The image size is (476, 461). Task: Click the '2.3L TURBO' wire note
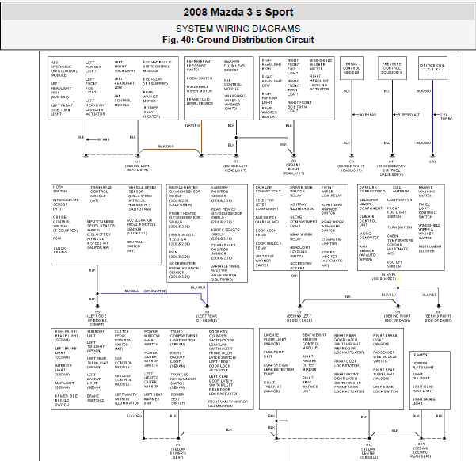[x=446, y=116]
